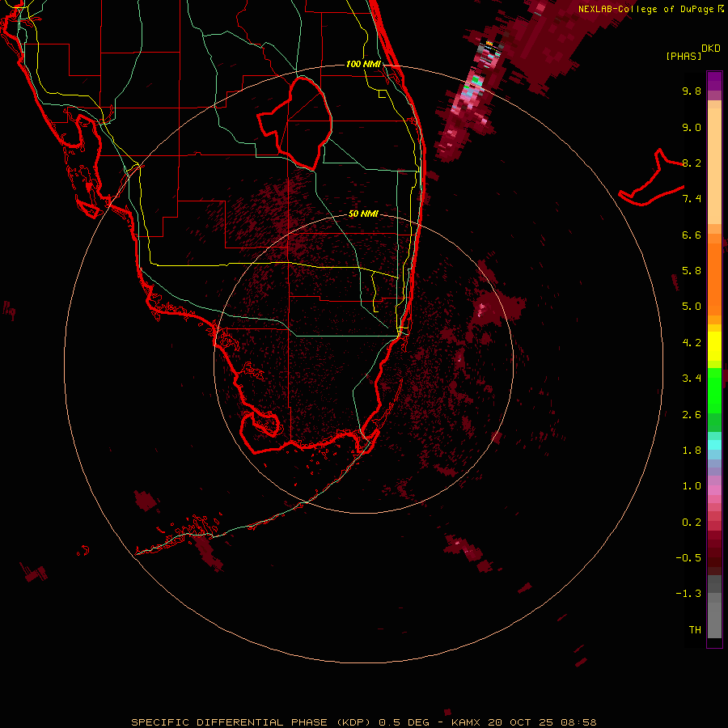Click the 3.4 scale value
This screenshot has height=728, width=728.
(x=692, y=379)
